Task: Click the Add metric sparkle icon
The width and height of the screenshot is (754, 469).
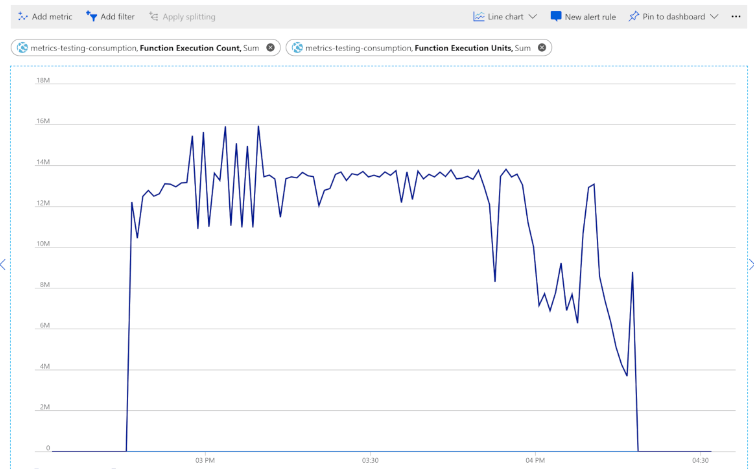Action: (23, 16)
